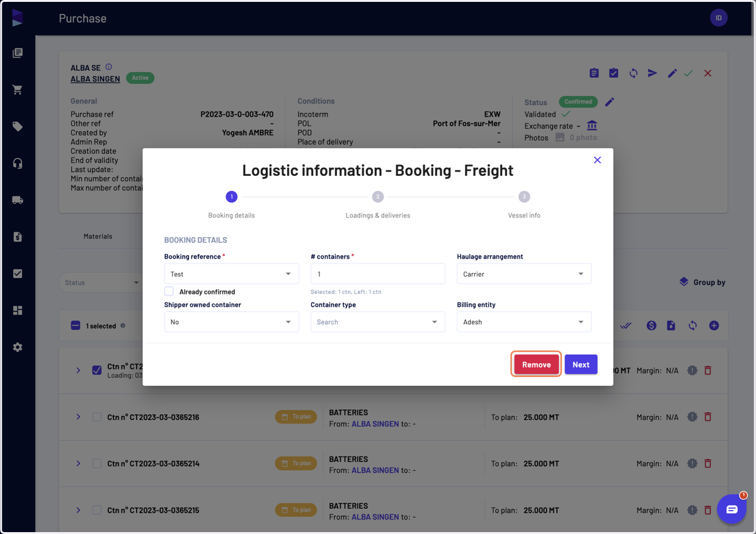Click the clipboard document icon in header
Viewport: 756px width, 534px height.
(594, 73)
